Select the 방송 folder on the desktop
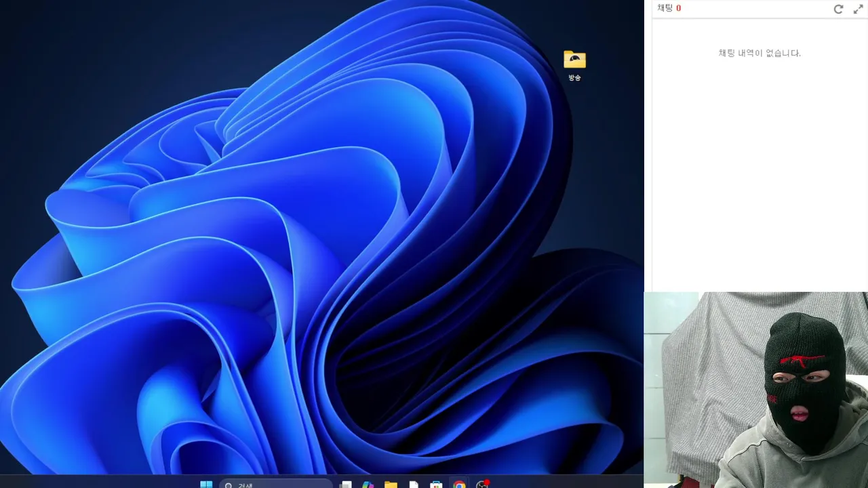 [x=574, y=66]
